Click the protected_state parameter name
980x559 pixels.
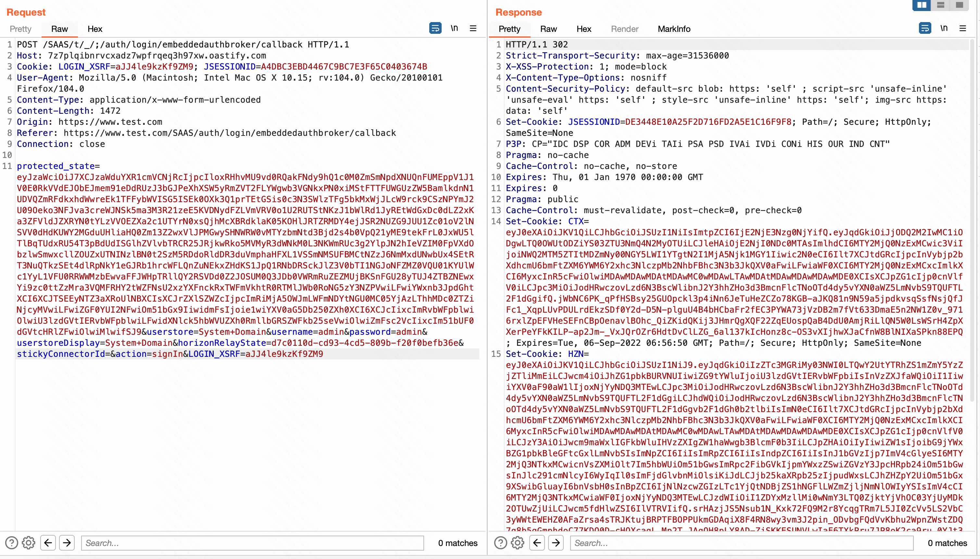pyautogui.click(x=56, y=166)
